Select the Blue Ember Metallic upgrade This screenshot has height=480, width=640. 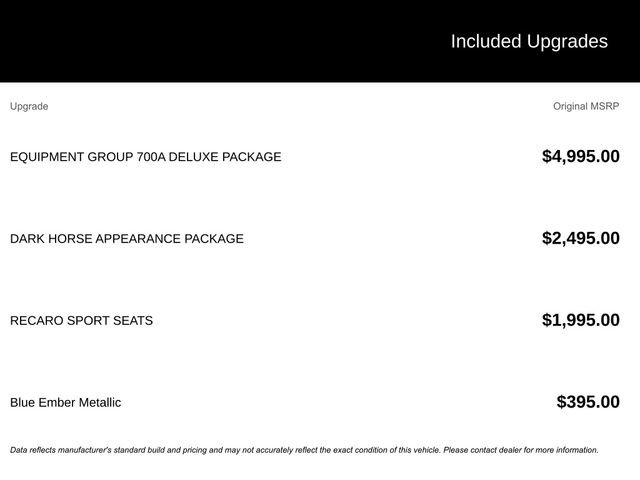point(65,403)
